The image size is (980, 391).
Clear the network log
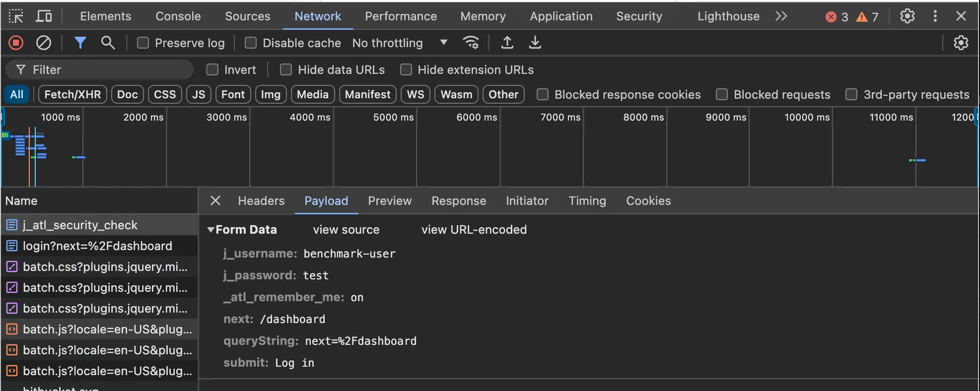[x=44, y=43]
